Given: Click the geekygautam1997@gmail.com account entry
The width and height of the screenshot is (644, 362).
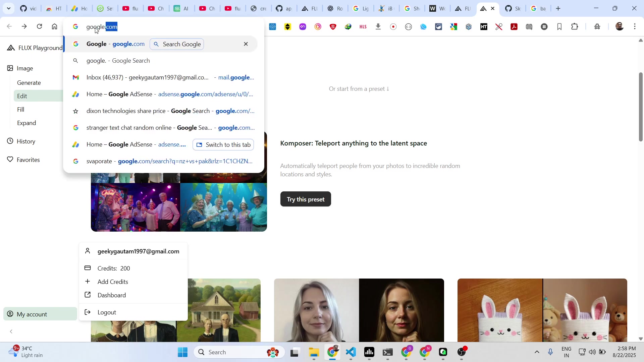Looking at the screenshot, I should coord(133,251).
